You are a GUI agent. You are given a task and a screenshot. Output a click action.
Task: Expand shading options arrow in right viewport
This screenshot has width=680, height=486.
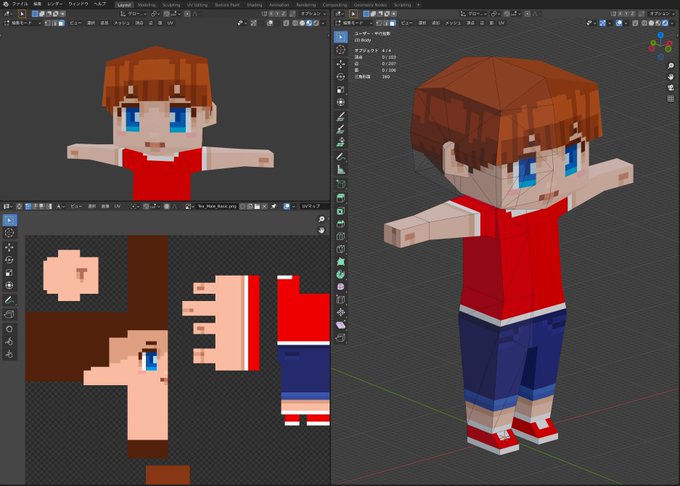[672, 23]
